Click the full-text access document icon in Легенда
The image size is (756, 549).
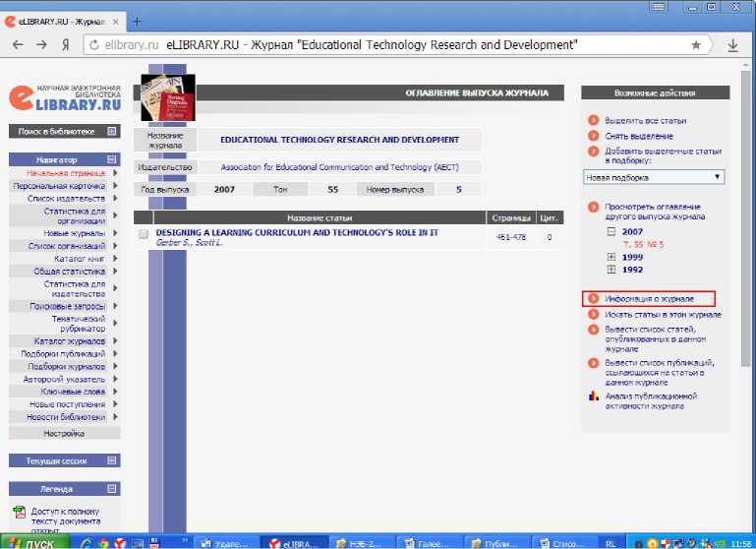pyautogui.click(x=20, y=512)
